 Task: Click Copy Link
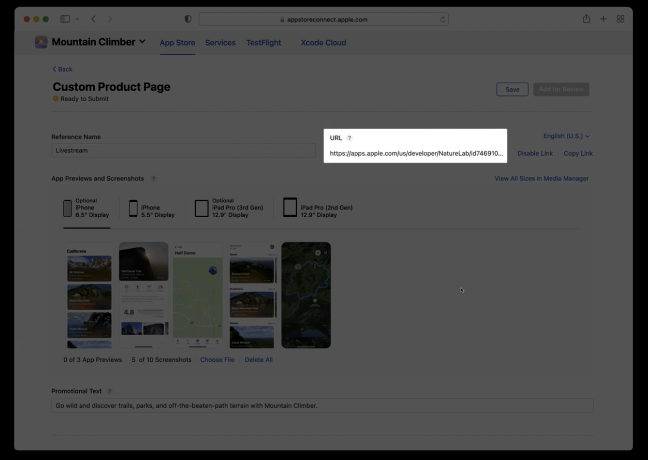point(578,153)
